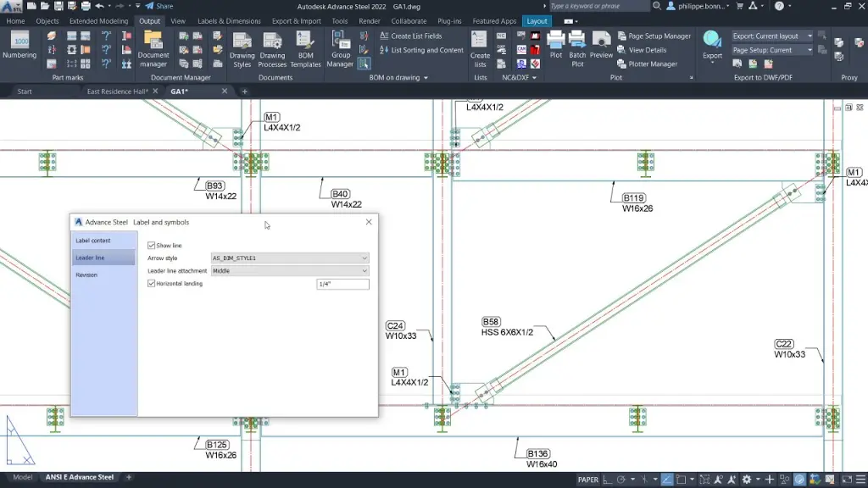Open Plotter Manager
868x488 pixels.
coord(647,64)
